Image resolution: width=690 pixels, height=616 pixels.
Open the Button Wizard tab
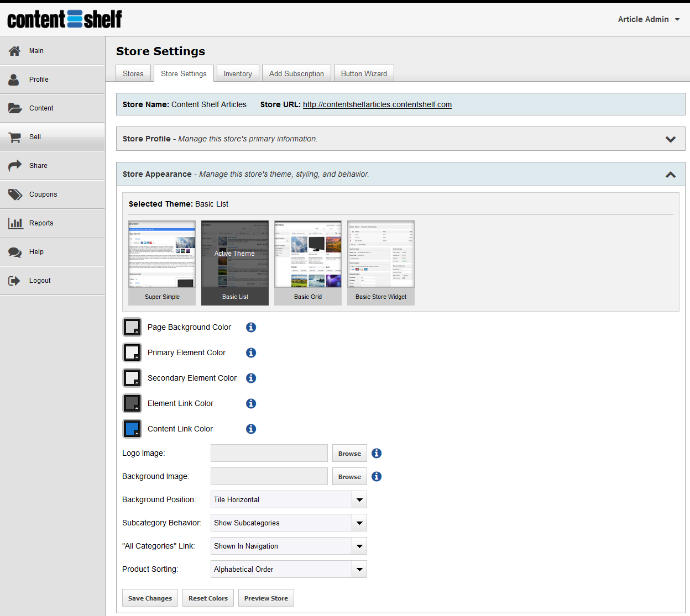[x=364, y=73]
